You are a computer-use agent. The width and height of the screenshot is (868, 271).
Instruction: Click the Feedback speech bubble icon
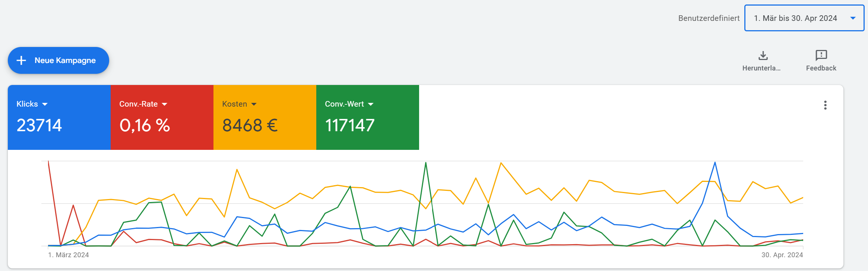point(821,56)
